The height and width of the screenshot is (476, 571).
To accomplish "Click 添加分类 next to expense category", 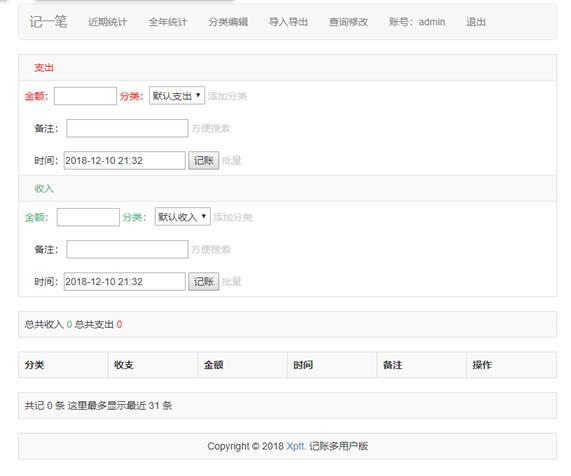I will [227, 96].
